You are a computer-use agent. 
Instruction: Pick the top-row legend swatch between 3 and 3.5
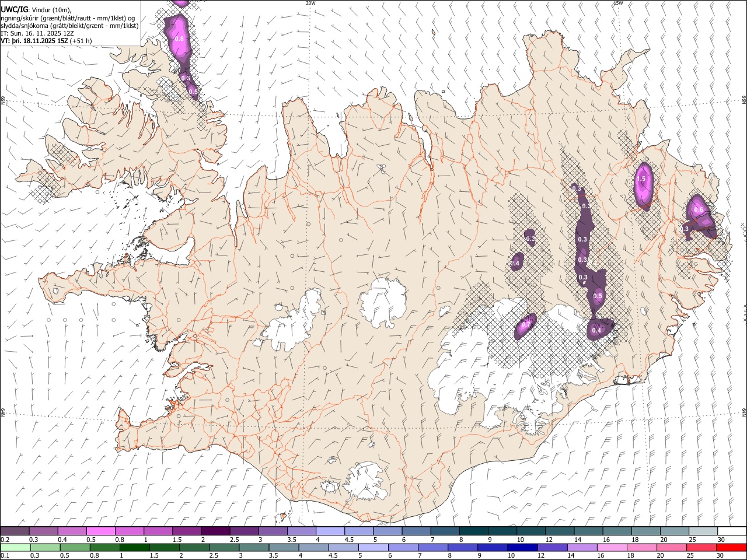click(273, 531)
